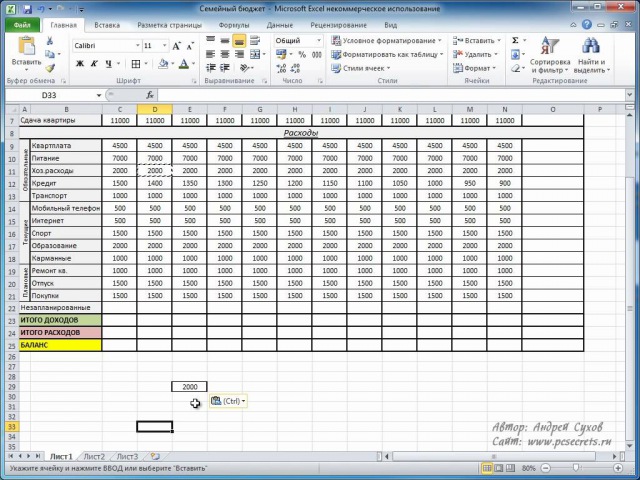Open sheet tab Лист2
This screenshot has width=640, height=480.
coord(94,456)
